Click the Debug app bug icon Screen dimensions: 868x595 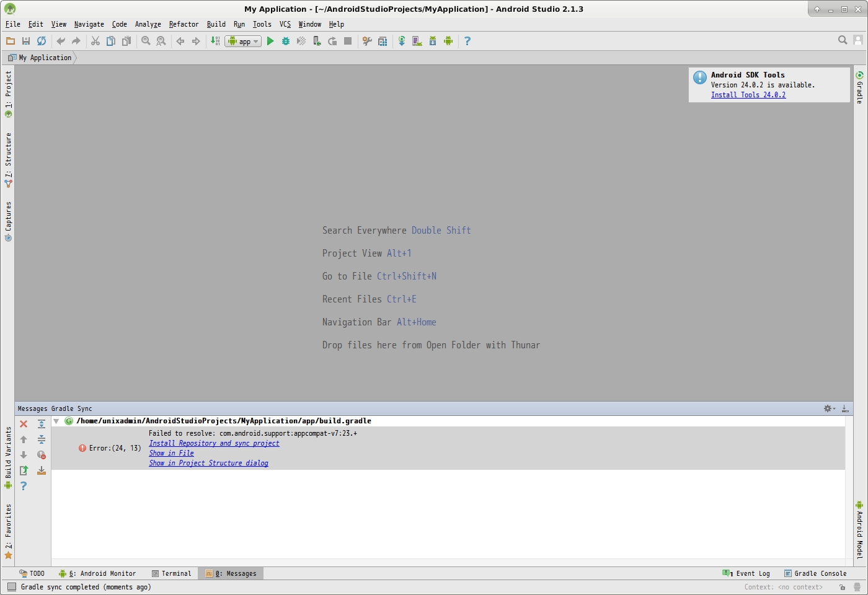(286, 41)
